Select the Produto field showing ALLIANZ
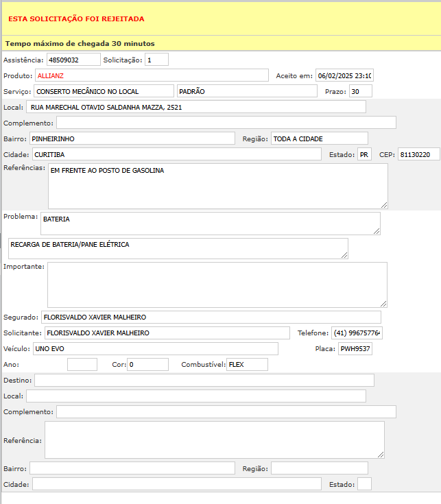 151,75
